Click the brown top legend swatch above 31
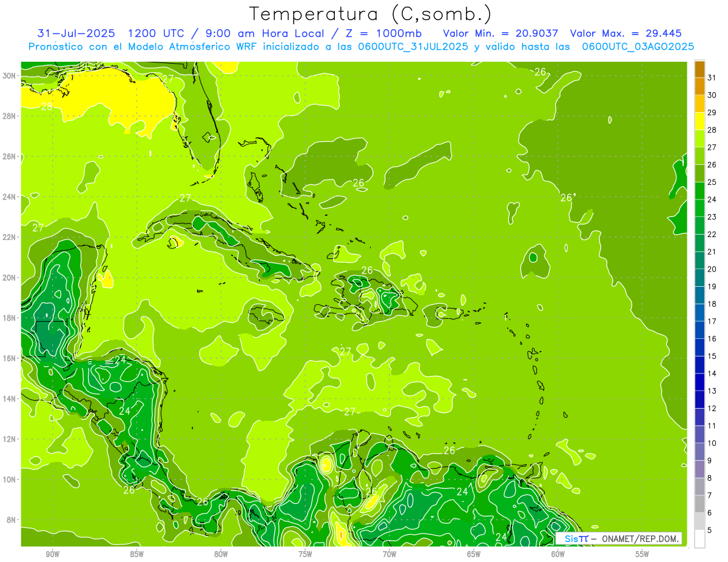This screenshot has width=728, height=562. (699, 69)
